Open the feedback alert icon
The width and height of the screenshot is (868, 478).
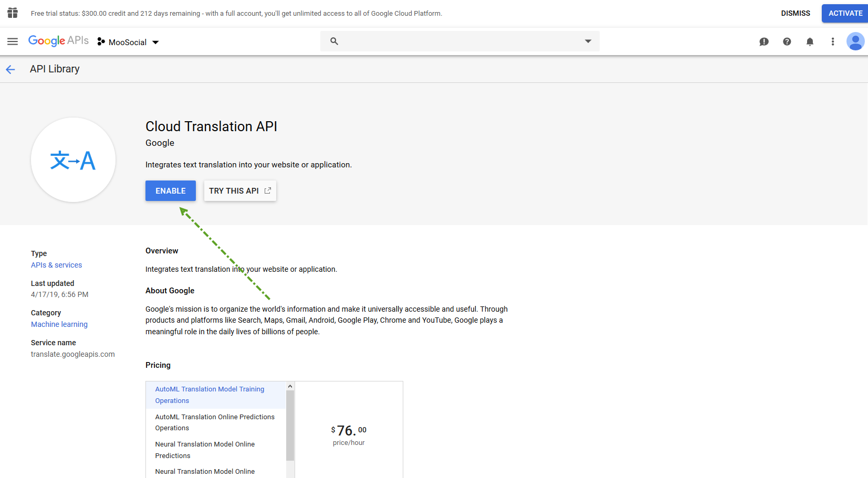764,41
